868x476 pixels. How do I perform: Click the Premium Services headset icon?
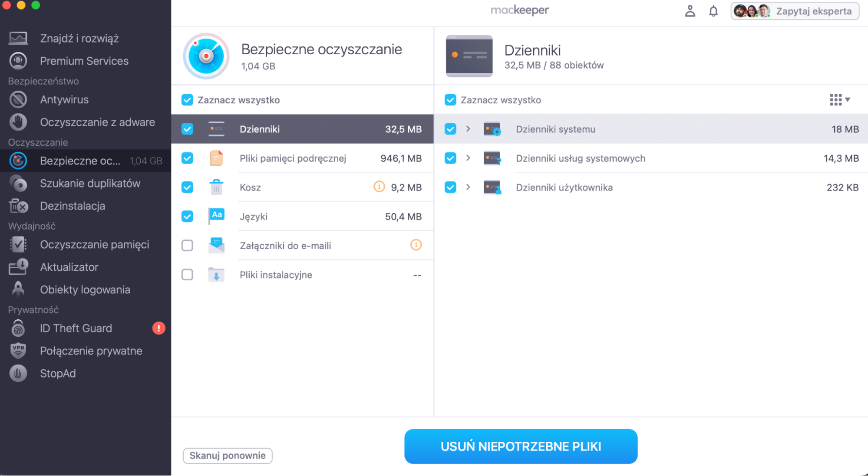(18, 61)
